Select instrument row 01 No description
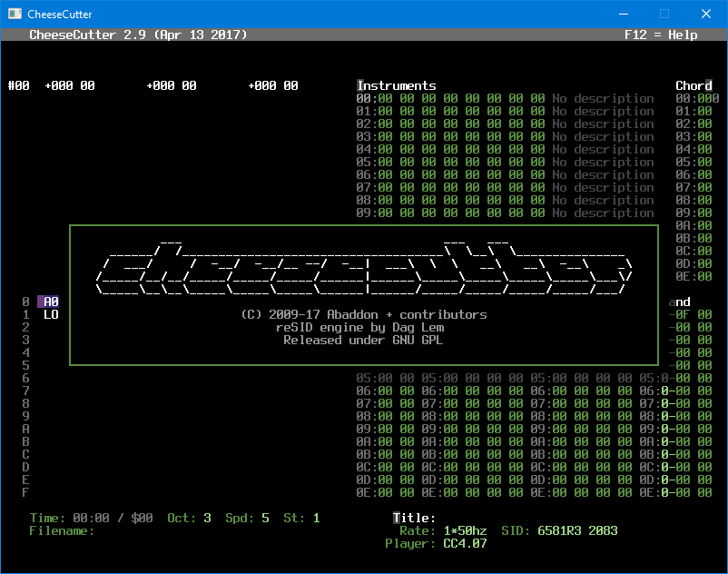Image resolution: width=728 pixels, height=574 pixels. click(505, 111)
